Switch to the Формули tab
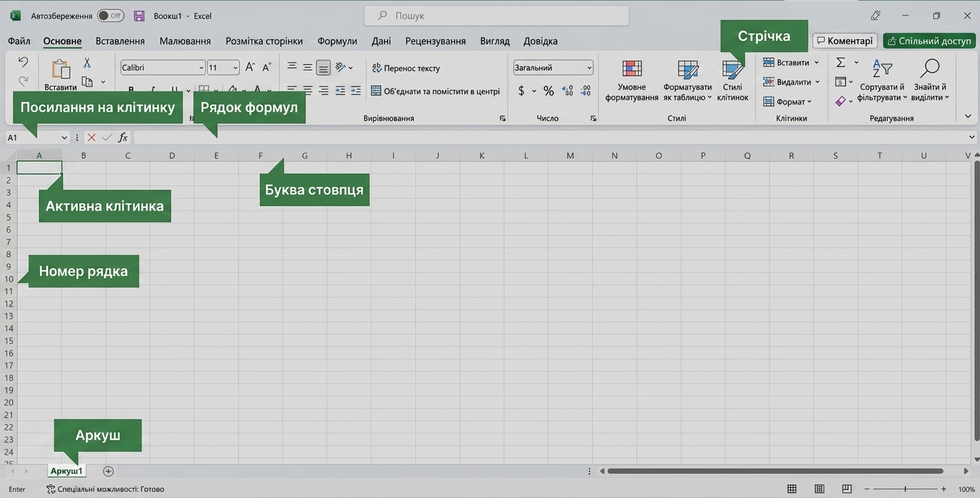The image size is (980, 498). click(x=337, y=41)
